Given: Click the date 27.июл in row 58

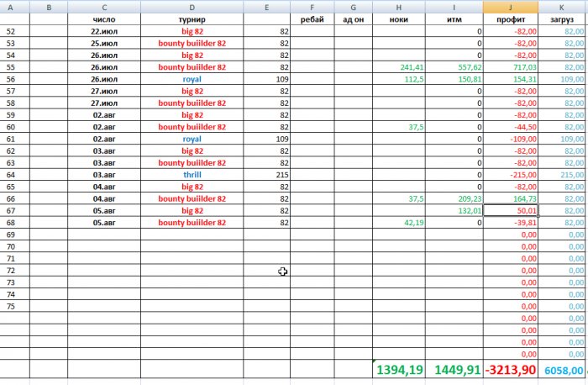Looking at the screenshot, I should [104, 103].
